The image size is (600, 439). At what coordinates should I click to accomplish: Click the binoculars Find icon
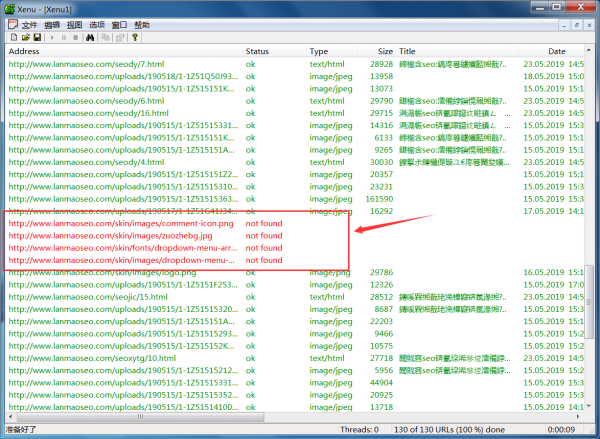click(x=89, y=37)
